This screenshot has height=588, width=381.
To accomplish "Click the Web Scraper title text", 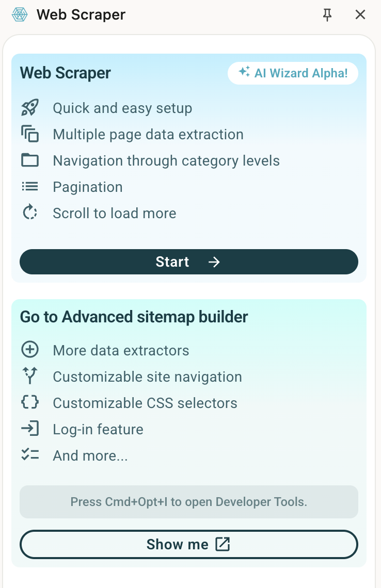I will pyautogui.click(x=81, y=15).
